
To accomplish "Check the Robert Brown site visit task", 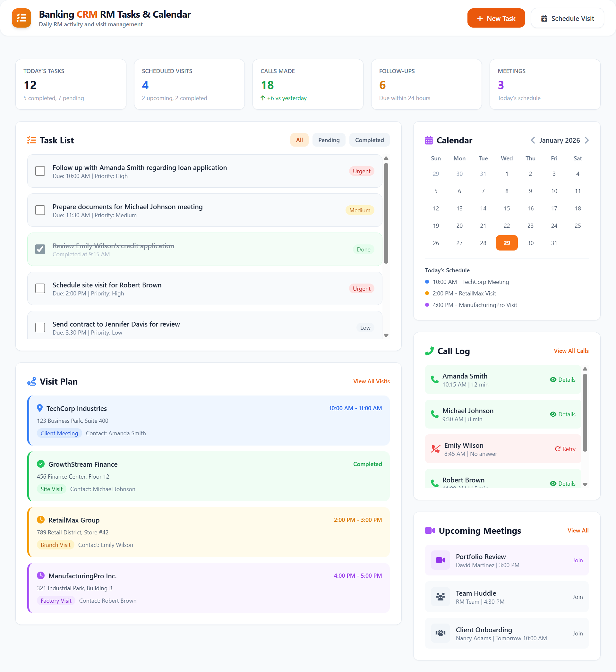I will (40, 288).
